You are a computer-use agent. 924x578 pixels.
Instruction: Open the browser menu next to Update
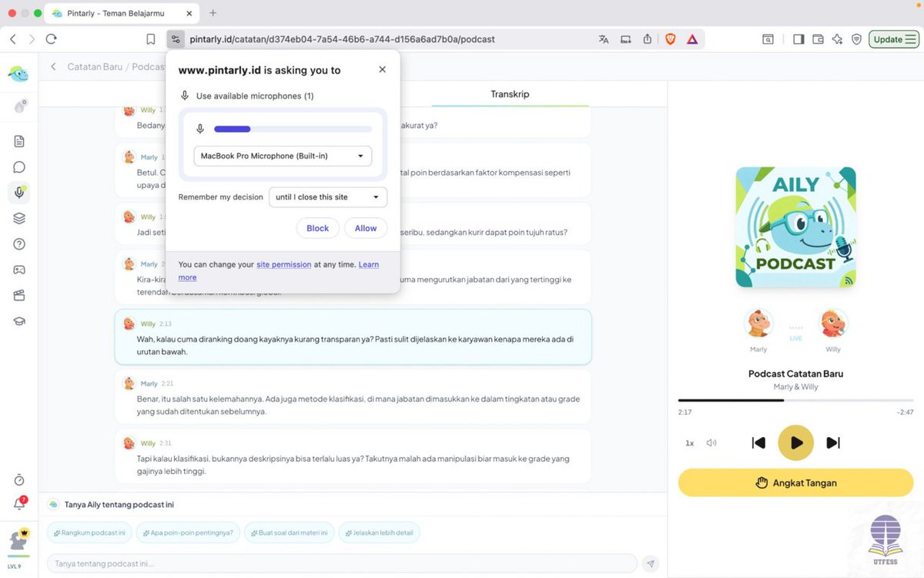pos(912,39)
